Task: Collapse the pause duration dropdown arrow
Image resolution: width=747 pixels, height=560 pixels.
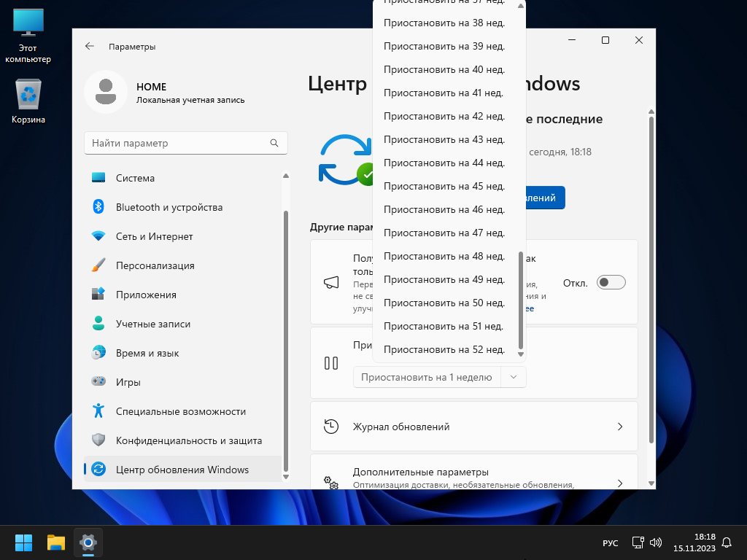Action: [514, 377]
